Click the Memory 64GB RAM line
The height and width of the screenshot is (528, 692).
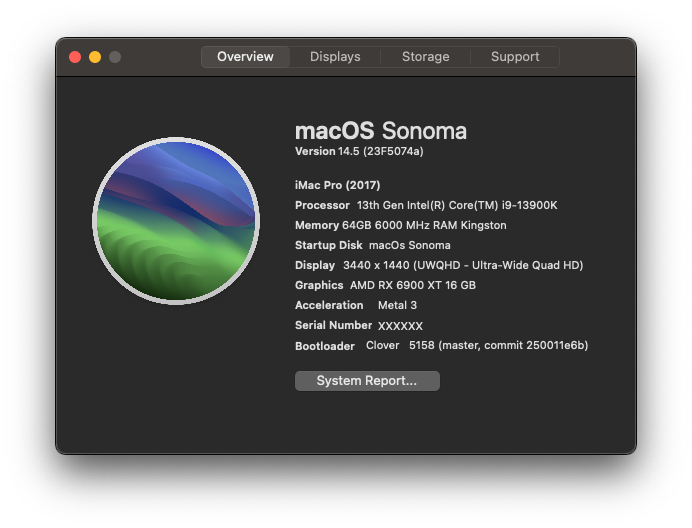point(400,225)
